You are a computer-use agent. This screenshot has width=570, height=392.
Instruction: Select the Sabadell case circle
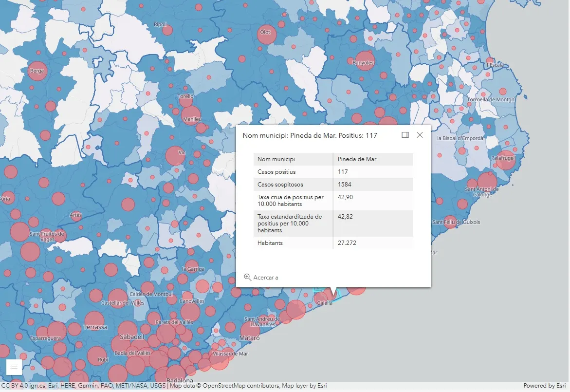pos(128,331)
